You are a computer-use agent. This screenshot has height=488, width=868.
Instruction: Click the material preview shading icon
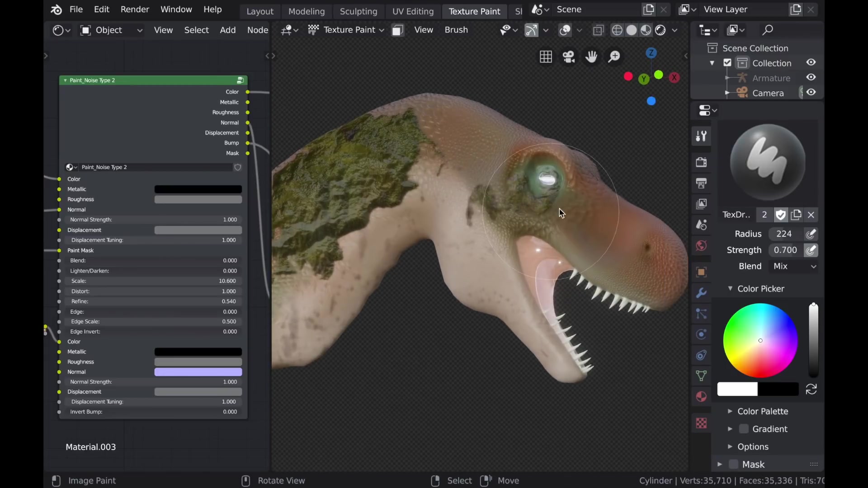[x=646, y=30]
